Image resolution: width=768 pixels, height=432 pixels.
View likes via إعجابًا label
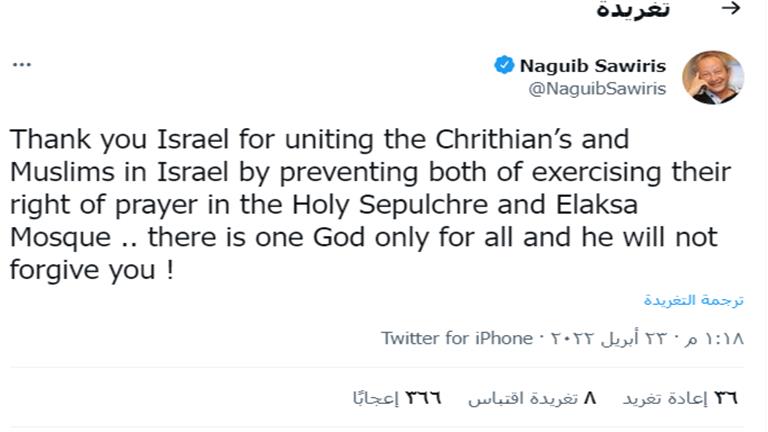[x=374, y=398]
